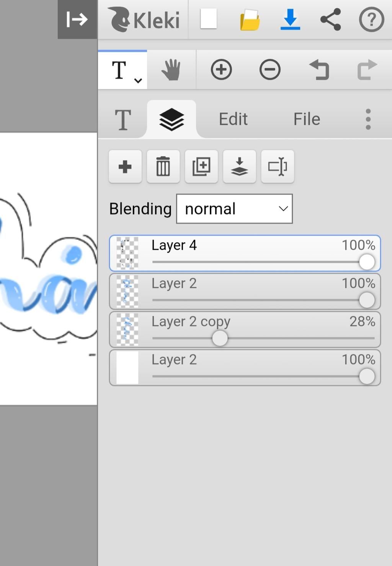Zoom out using the minus icon

tap(270, 70)
